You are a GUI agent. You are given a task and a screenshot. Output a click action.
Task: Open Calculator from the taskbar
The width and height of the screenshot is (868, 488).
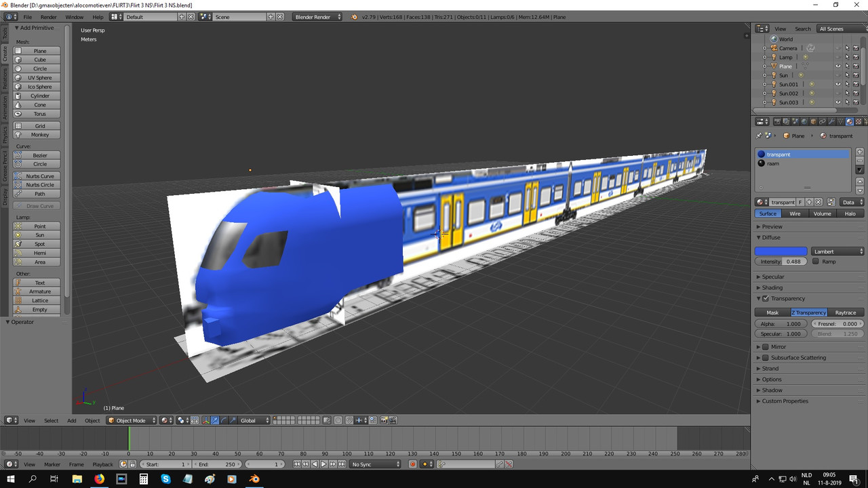144,479
